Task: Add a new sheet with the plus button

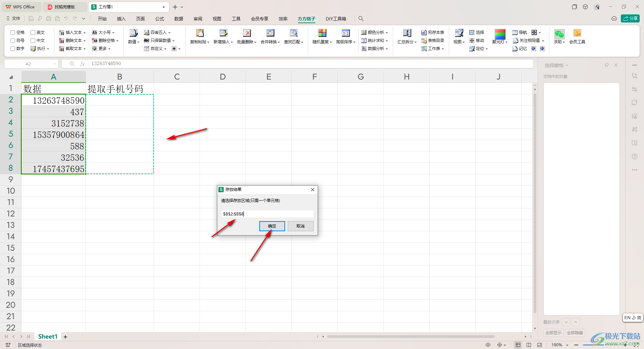Action: pyautogui.click(x=65, y=337)
